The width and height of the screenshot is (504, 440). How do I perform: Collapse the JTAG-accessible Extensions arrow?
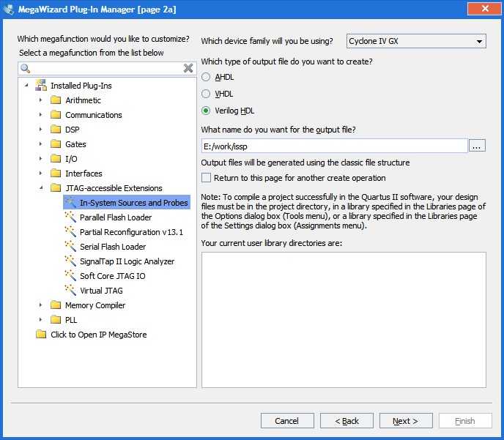pyautogui.click(x=41, y=188)
